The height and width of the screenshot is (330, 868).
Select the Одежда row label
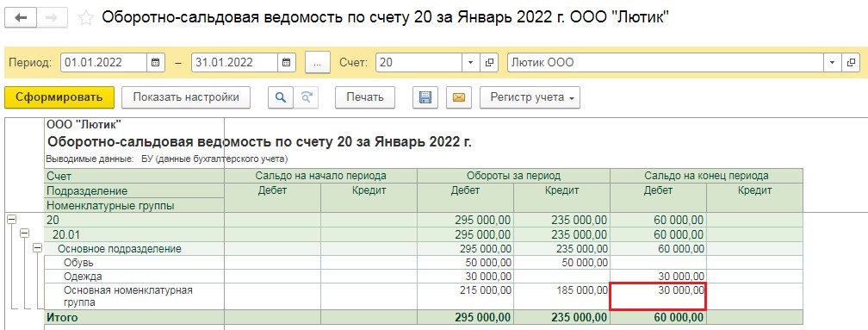[x=134, y=276]
